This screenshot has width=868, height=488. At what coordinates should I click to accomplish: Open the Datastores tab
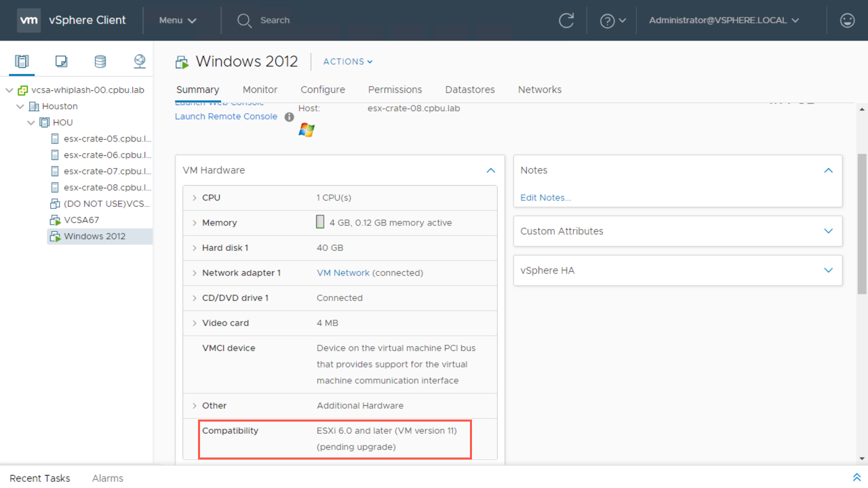coord(469,89)
